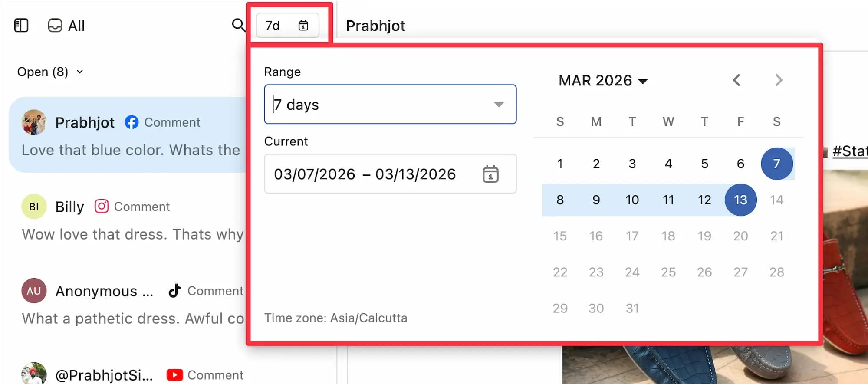
Task: Click the Current date range field
Action: pyautogui.click(x=365, y=174)
